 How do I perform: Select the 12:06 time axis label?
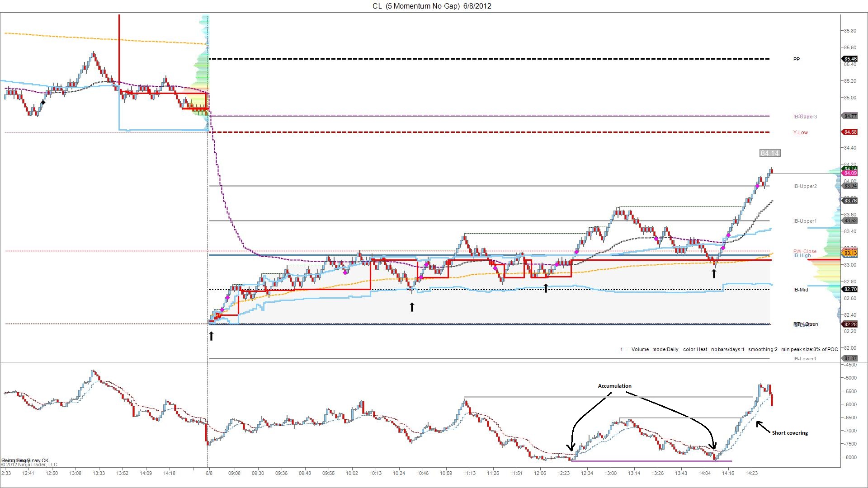540,473
